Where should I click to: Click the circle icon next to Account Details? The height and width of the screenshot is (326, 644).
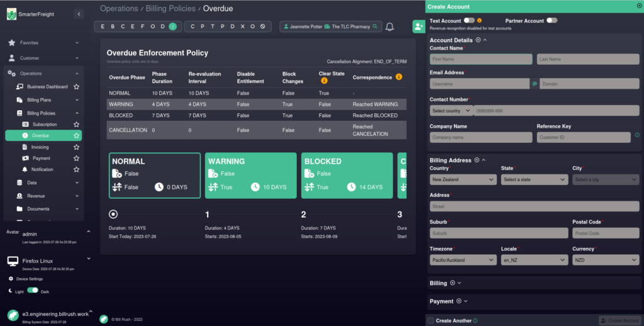(478, 40)
